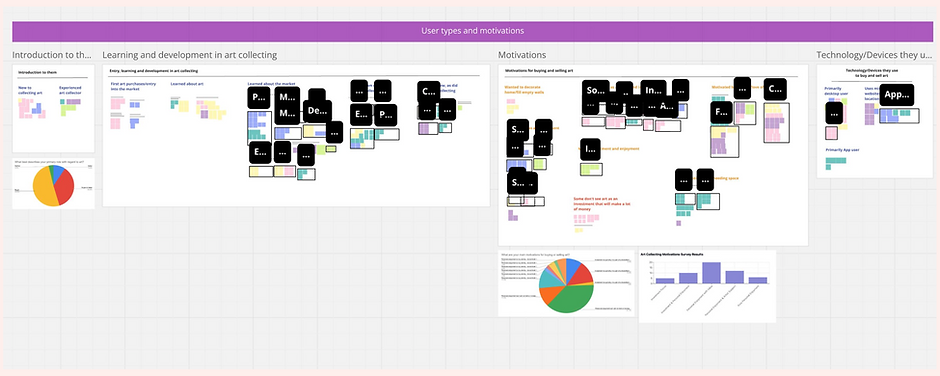Click the tallest bar in the survey bar chart
The image size is (940, 376).
(x=711, y=273)
